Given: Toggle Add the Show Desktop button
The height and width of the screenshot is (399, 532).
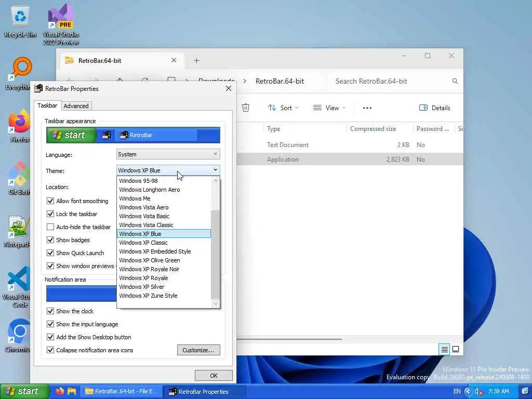Looking at the screenshot, I should (50, 337).
